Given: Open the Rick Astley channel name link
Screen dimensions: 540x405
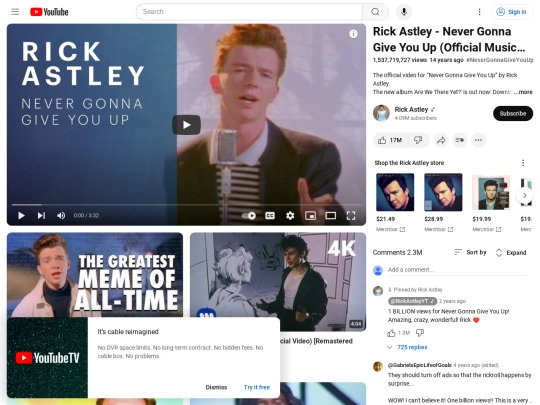Looking at the screenshot, I should (411, 110).
